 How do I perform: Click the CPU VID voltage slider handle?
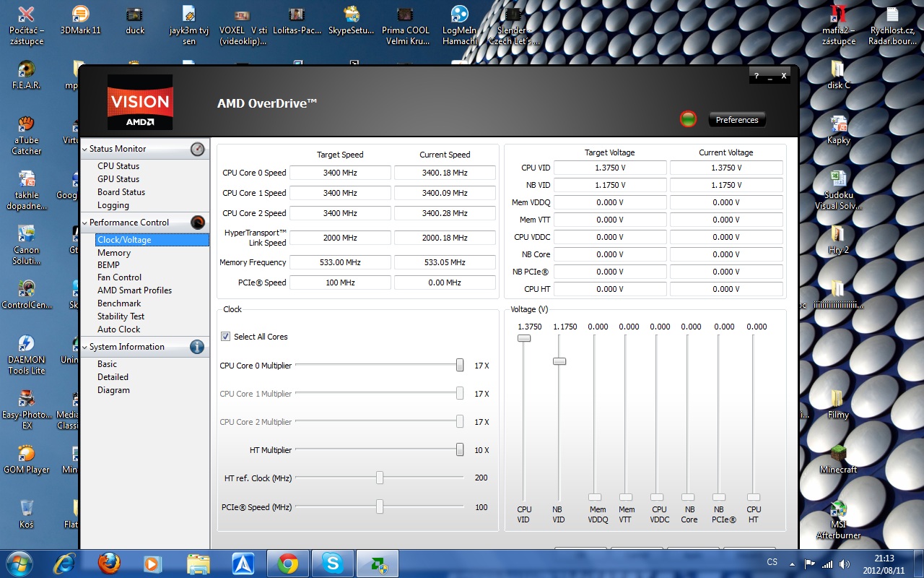524,338
